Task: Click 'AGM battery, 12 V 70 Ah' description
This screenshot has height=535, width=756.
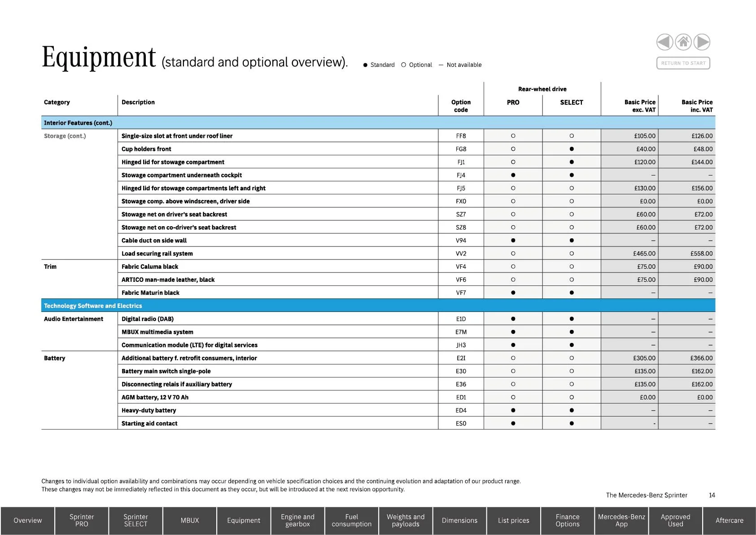Action: click(x=155, y=398)
